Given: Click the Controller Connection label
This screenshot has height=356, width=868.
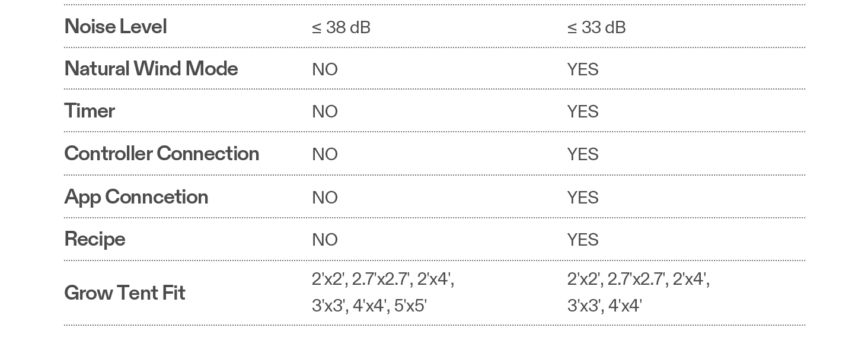Looking at the screenshot, I should pyautogui.click(x=162, y=154).
